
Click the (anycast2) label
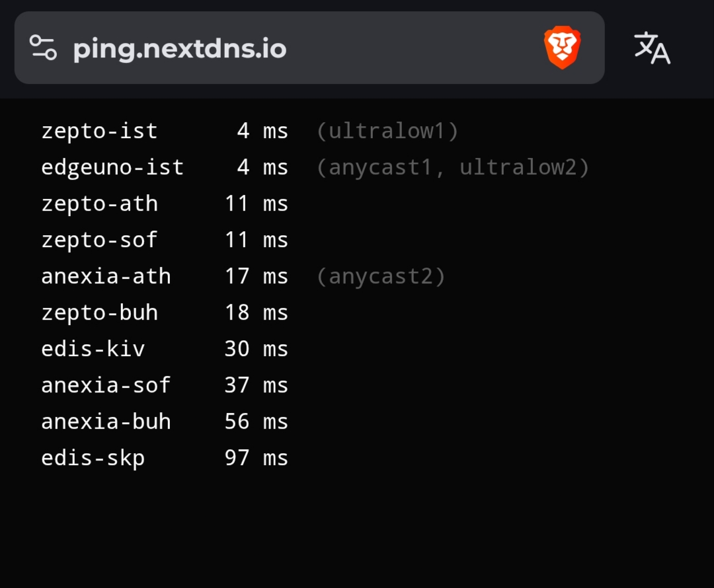click(381, 277)
